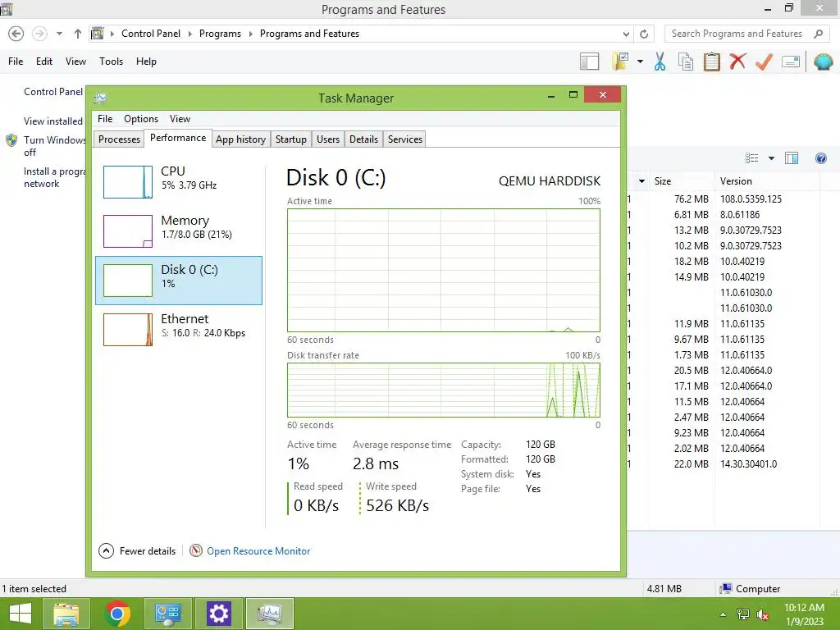Image resolution: width=840 pixels, height=630 pixels.
Task: Open the view options dropdown arrow
Action: (771, 158)
